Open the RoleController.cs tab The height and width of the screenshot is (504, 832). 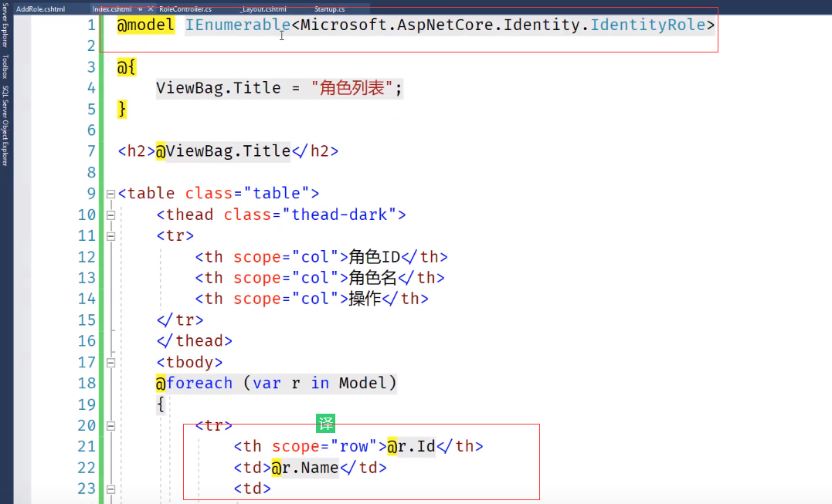pyautogui.click(x=185, y=9)
